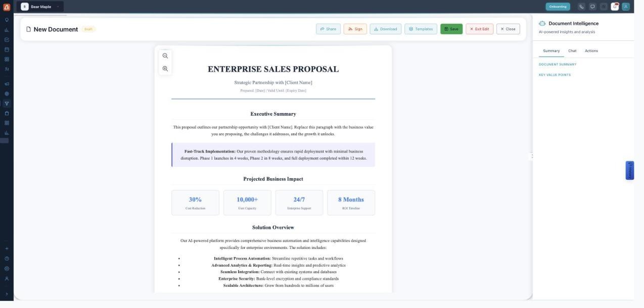Viewport: 644px width, 308px height.
Task: Open the user profile icon in the left sidebar
Action: point(7,279)
